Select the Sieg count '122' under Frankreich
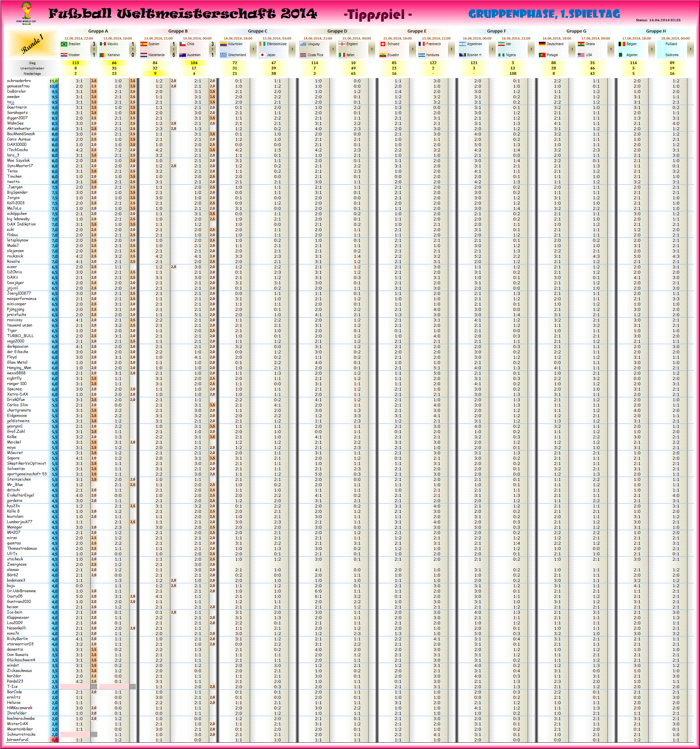The image size is (700, 749). pyautogui.click(x=433, y=63)
